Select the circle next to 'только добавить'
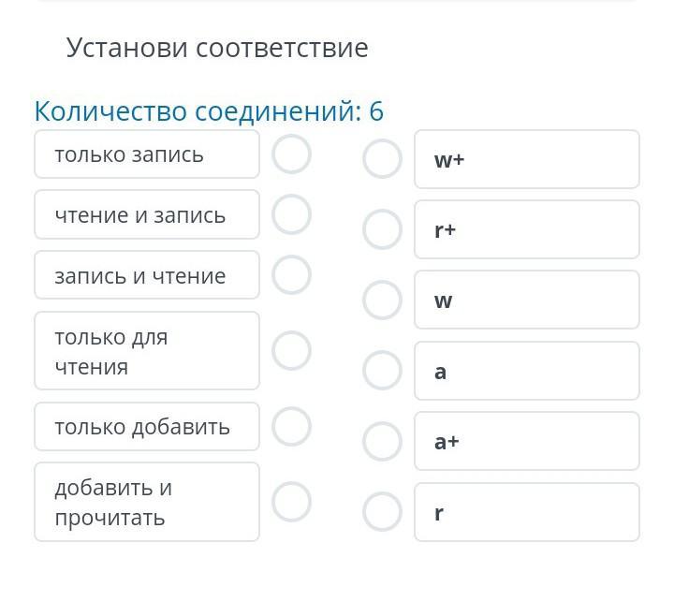 coord(291,426)
